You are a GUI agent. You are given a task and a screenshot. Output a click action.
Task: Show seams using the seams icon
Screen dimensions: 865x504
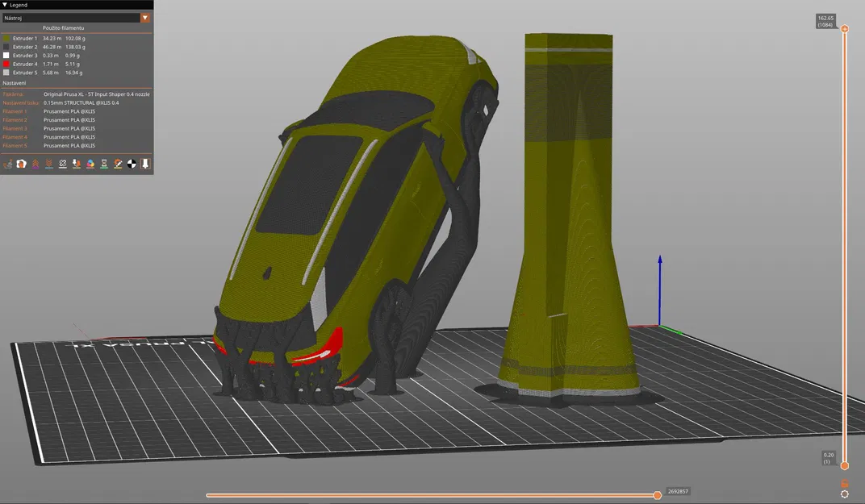coord(62,164)
